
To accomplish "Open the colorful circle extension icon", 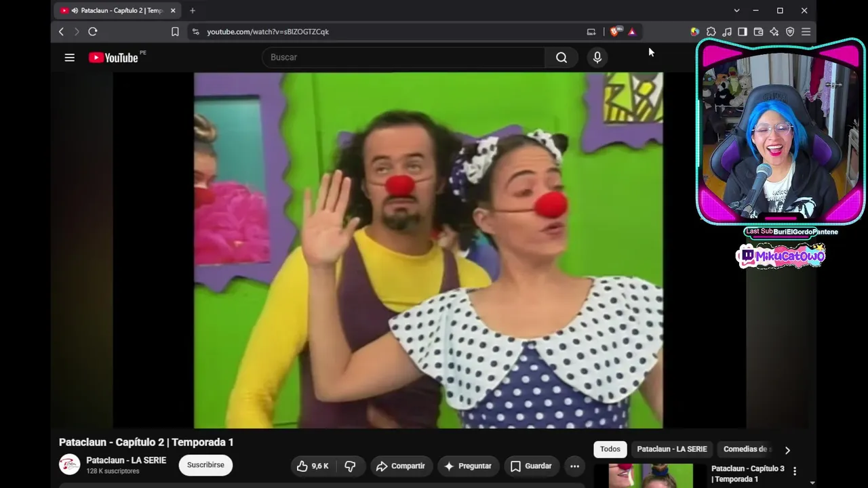I will click(x=694, y=32).
